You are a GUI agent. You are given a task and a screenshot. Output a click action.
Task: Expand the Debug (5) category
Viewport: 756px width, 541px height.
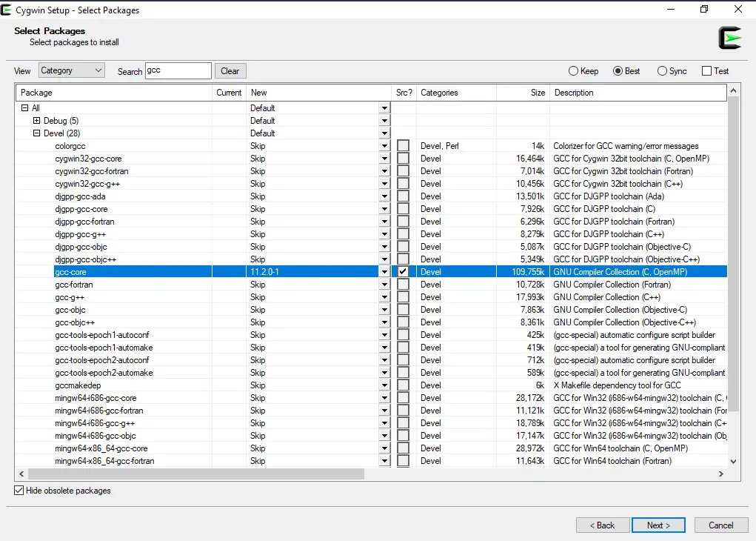tap(36, 121)
